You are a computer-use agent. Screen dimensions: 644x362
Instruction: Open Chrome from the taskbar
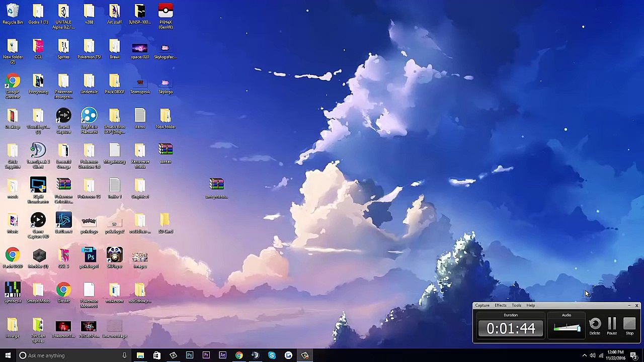click(239, 355)
